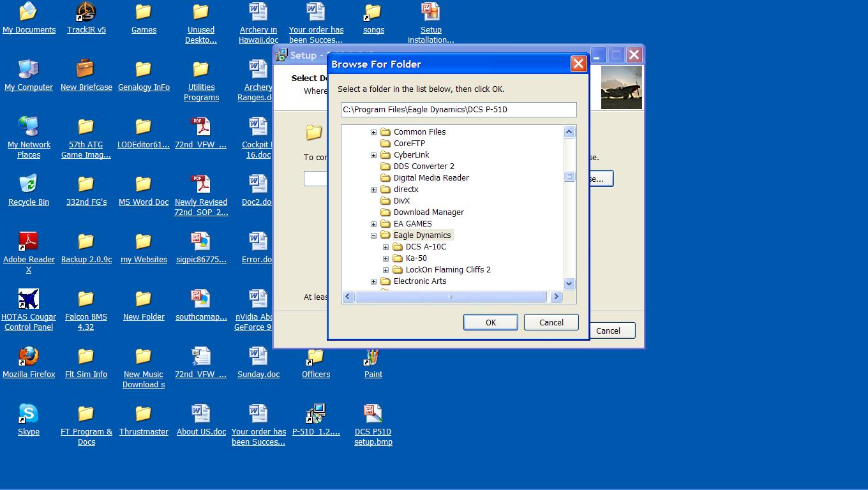The width and height of the screenshot is (868, 490).
Task: Expand the CyberLink tree node
Action: tap(373, 155)
